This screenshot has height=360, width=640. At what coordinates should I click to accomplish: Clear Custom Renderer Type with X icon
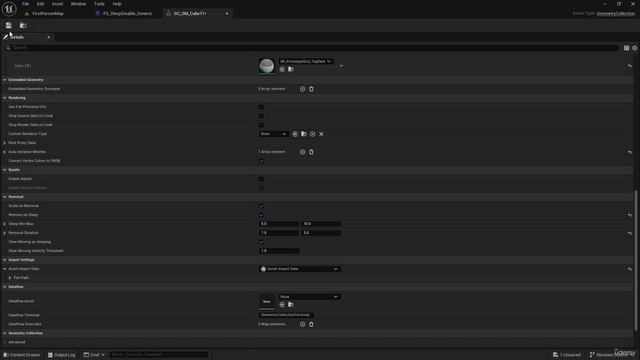tap(322, 134)
